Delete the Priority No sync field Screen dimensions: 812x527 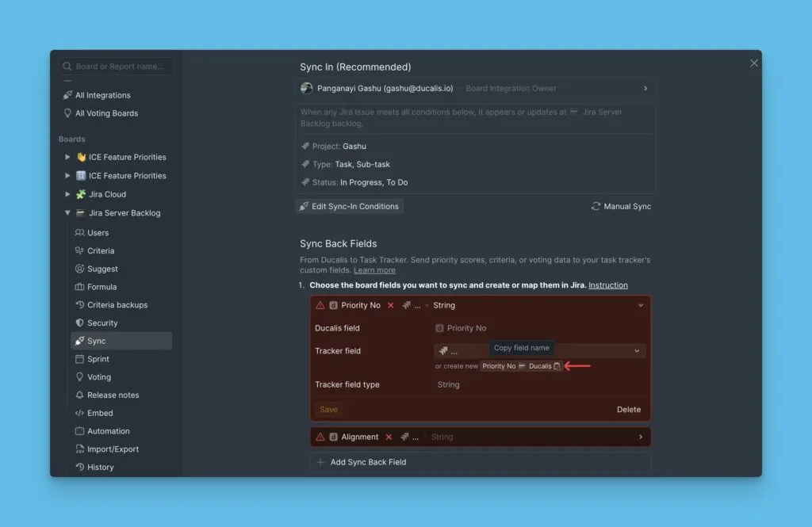pos(628,410)
